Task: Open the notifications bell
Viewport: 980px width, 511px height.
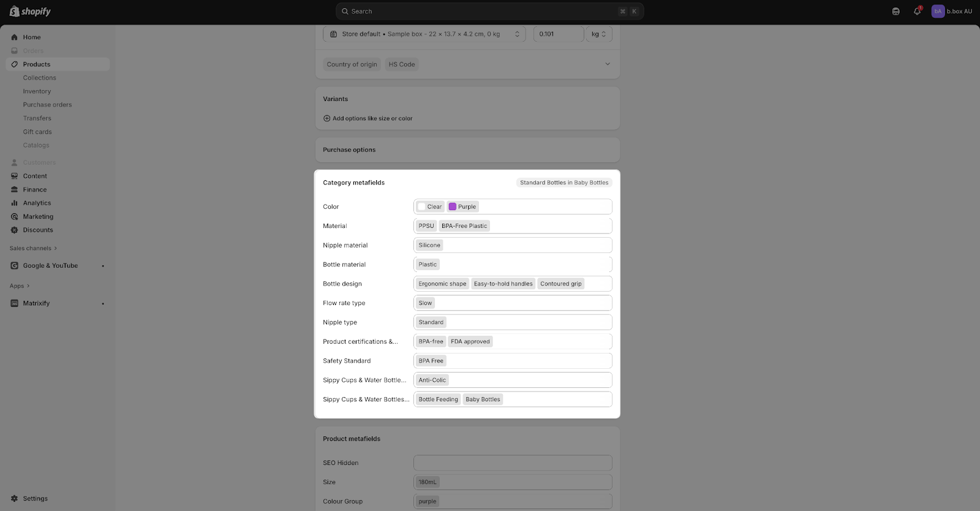Action: 917,12
